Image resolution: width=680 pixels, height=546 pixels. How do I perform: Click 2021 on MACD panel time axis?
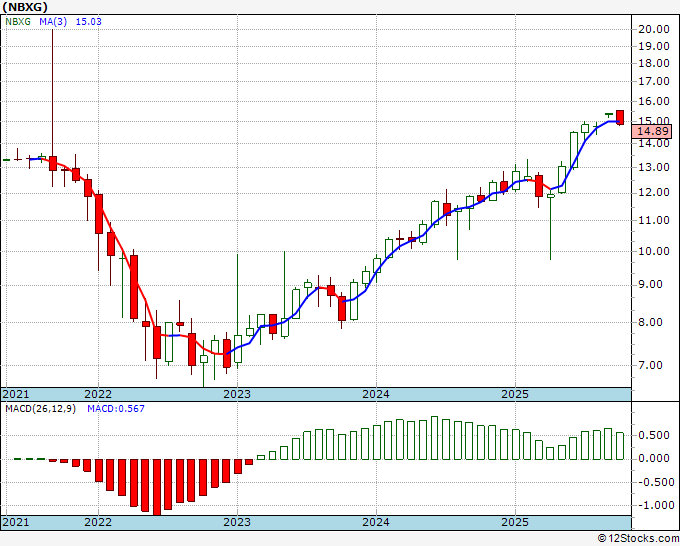(16, 522)
